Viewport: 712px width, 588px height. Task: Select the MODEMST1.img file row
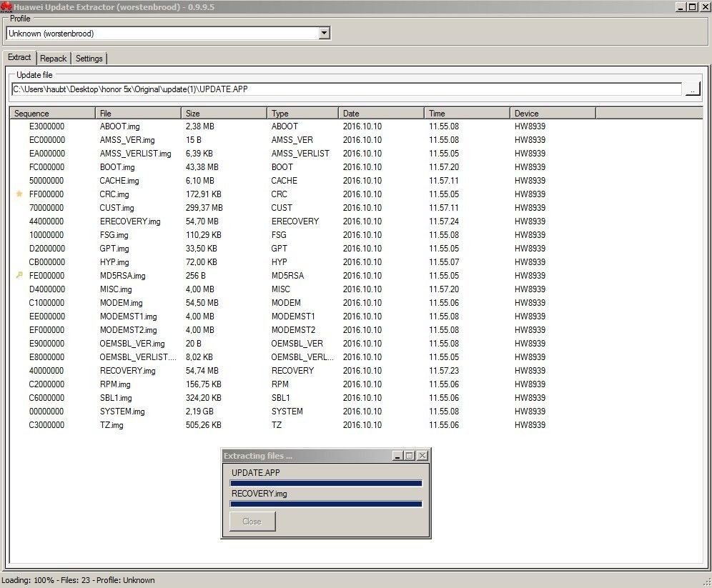pos(303,317)
